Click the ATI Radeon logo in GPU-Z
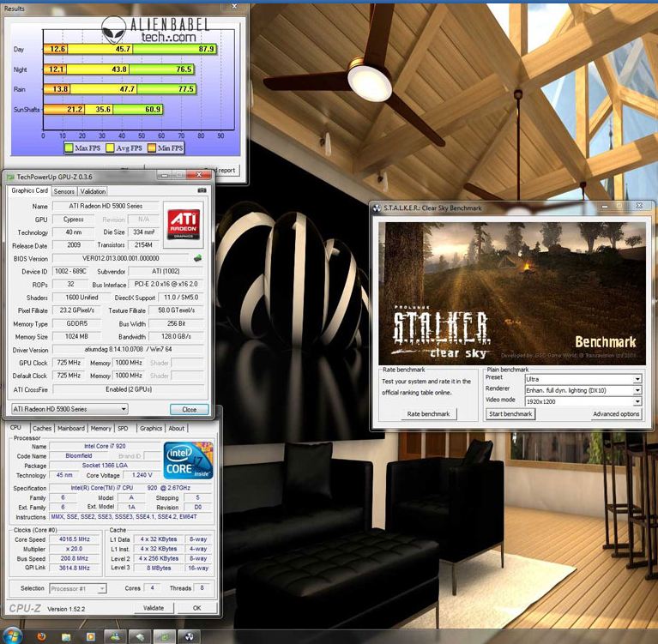Screen dimensions: 658x644 (184, 224)
